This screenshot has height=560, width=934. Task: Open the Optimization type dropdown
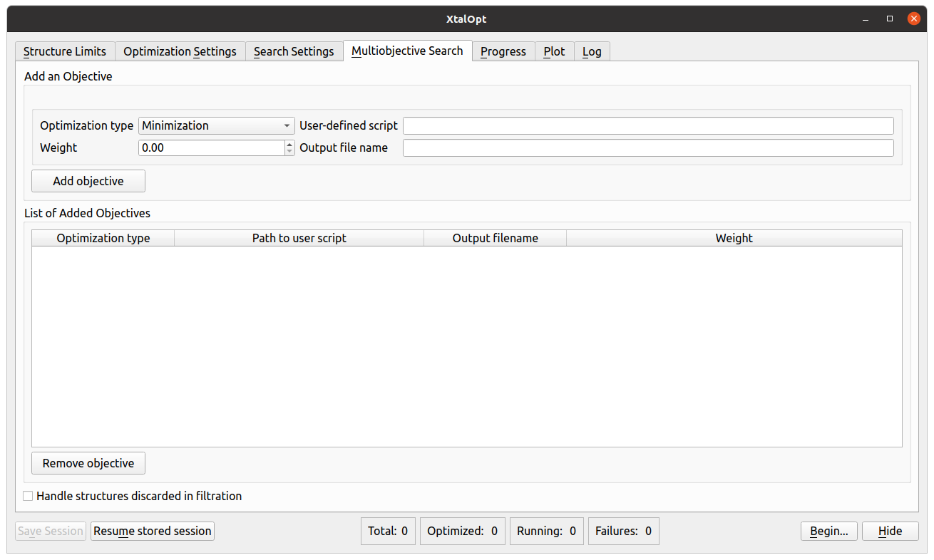pyautogui.click(x=217, y=125)
